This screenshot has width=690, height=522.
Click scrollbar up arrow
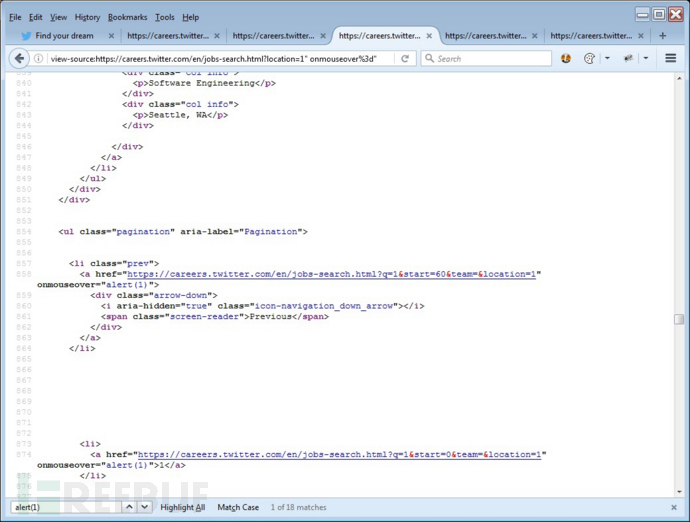pos(679,78)
